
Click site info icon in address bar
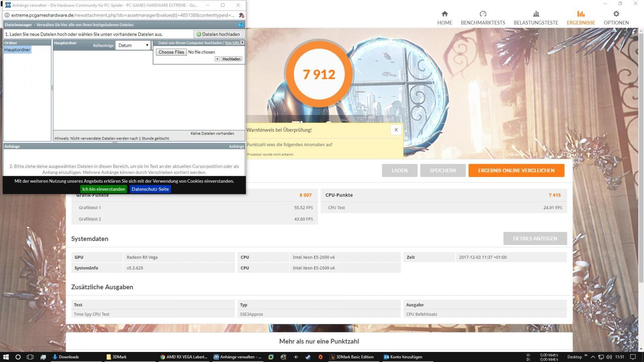pos(7,15)
